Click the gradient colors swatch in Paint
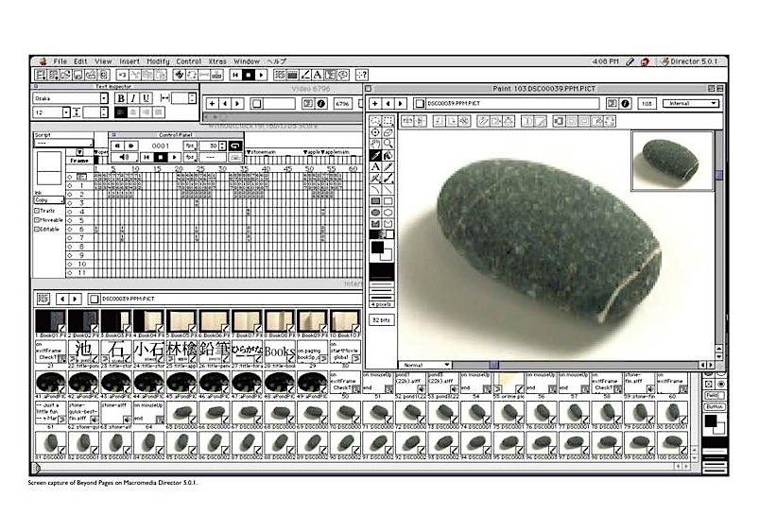 point(382,234)
